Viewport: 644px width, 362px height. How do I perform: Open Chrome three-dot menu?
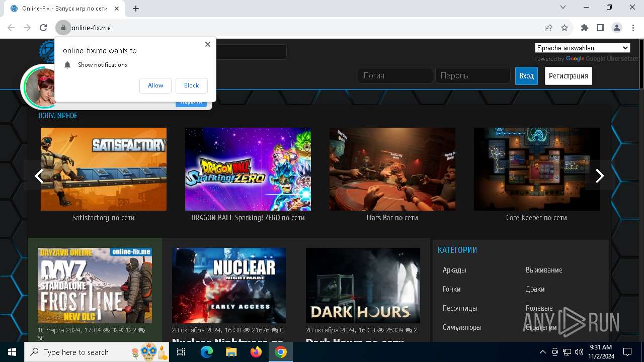coord(632,28)
